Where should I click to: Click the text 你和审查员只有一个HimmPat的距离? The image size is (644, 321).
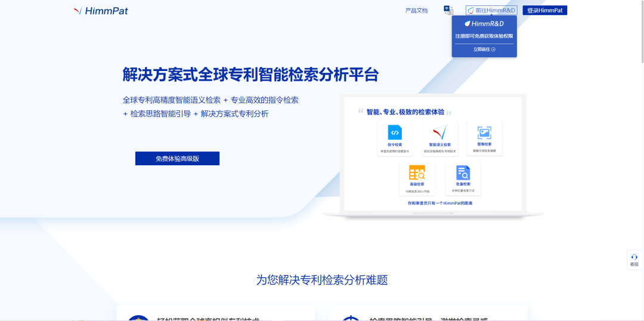point(439,203)
